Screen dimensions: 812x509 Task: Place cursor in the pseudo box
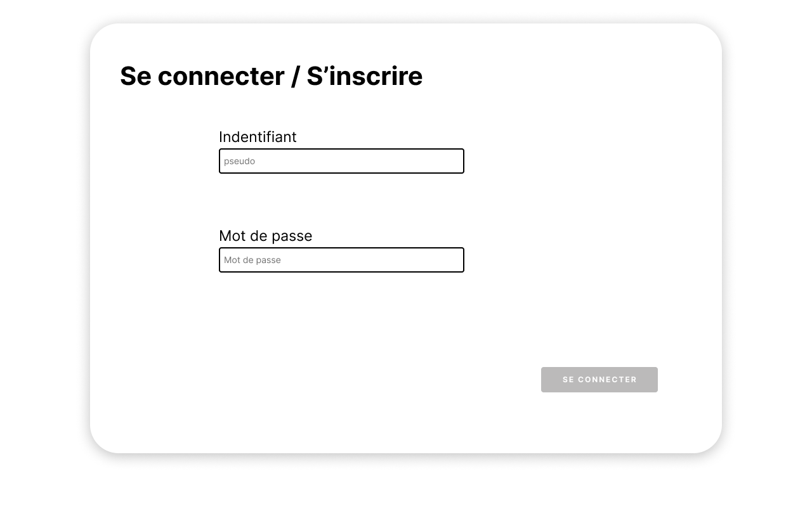[x=341, y=161]
